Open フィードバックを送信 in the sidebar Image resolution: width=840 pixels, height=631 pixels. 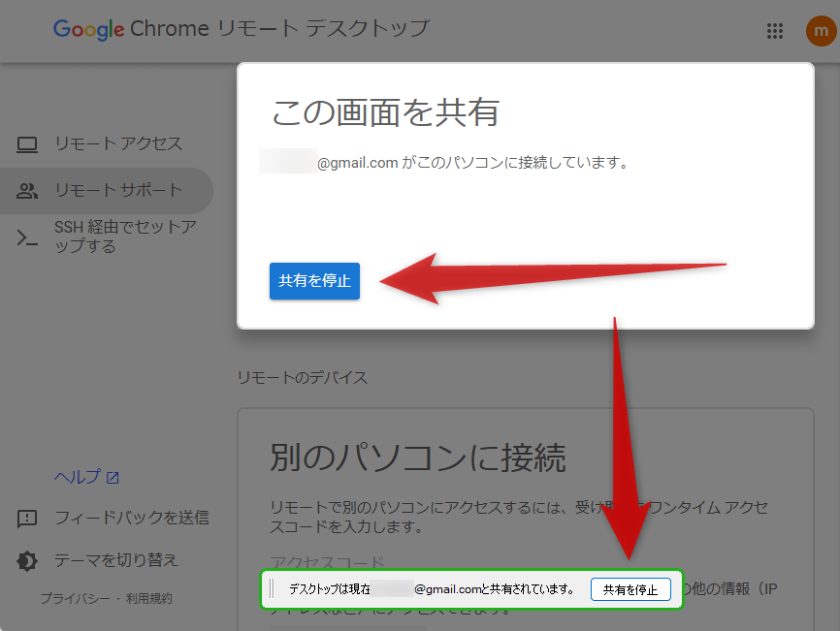pos(113,518)
